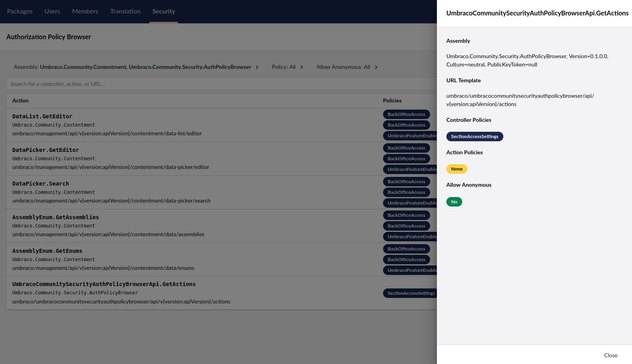Screen dimensions: 632x364
Task: Go to the Members section
Action: click(x=85, y=11)
